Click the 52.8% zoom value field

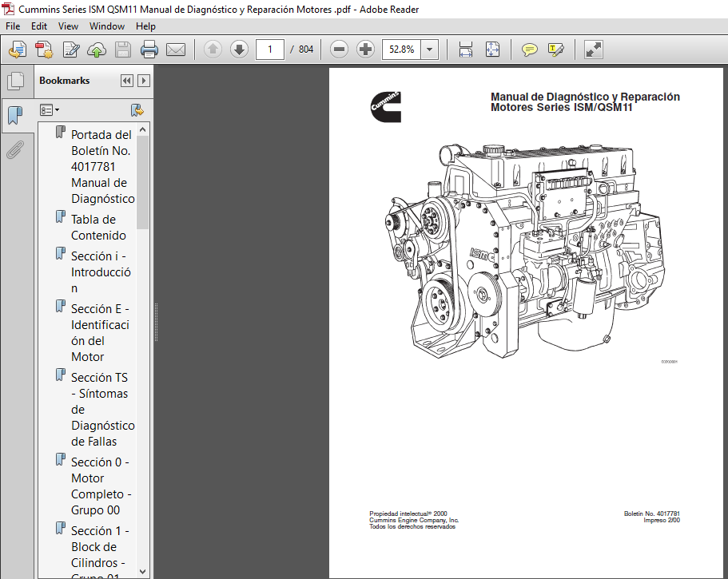pyautogui.click(x=401, y=50)
